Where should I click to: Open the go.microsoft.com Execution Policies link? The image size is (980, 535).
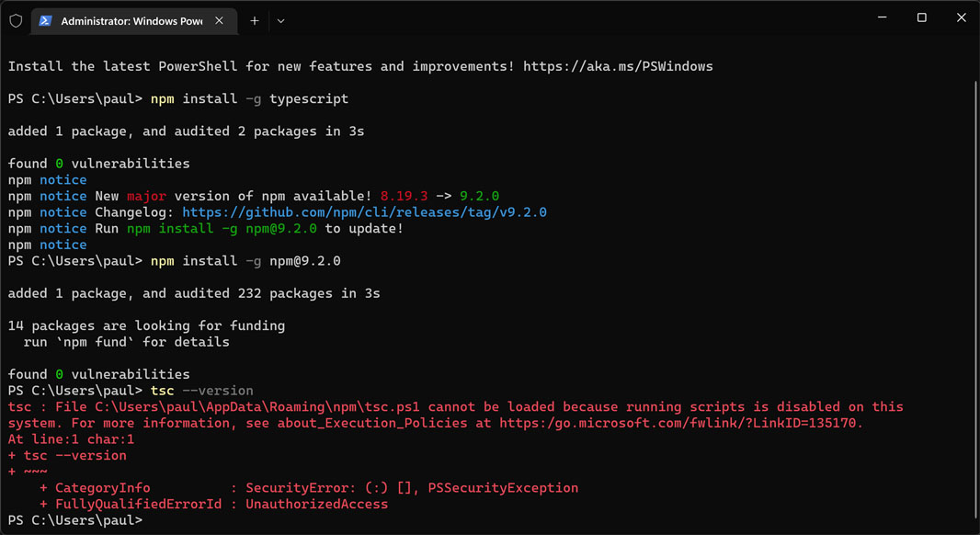click(680, 423)
